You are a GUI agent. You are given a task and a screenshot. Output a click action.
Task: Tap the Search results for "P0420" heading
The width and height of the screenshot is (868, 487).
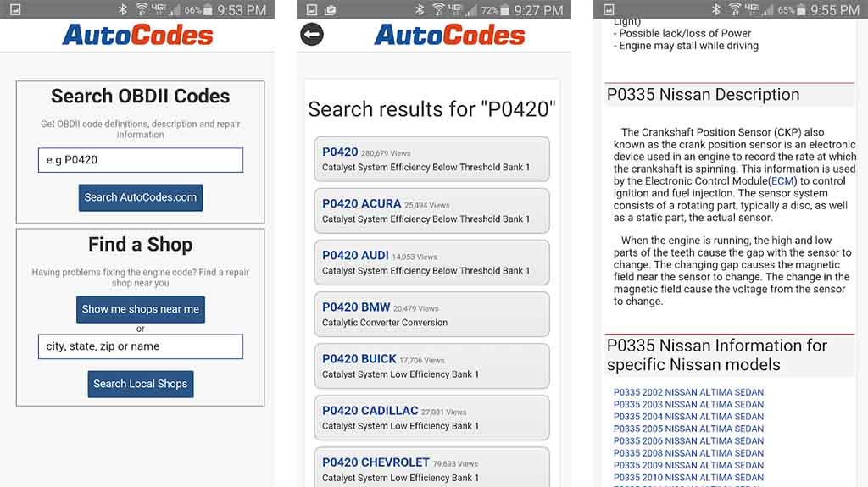pyautogui.click(x=431, y=109)
